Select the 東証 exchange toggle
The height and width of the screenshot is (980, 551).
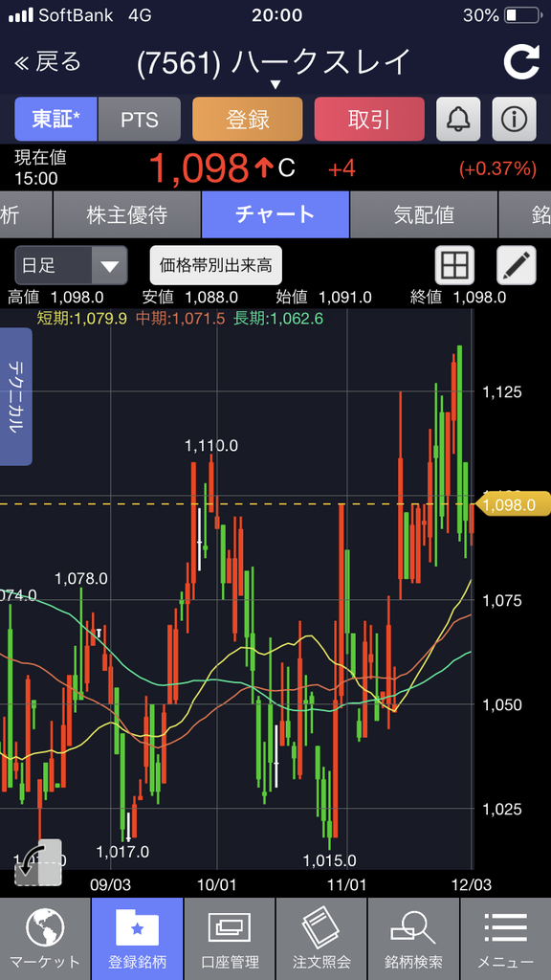tap(55, 120)
